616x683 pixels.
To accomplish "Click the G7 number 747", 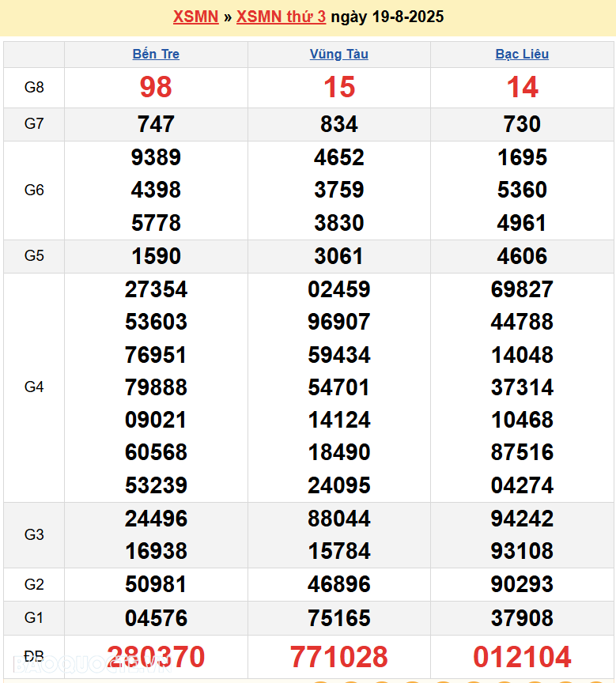I will (x=156, y=124).
